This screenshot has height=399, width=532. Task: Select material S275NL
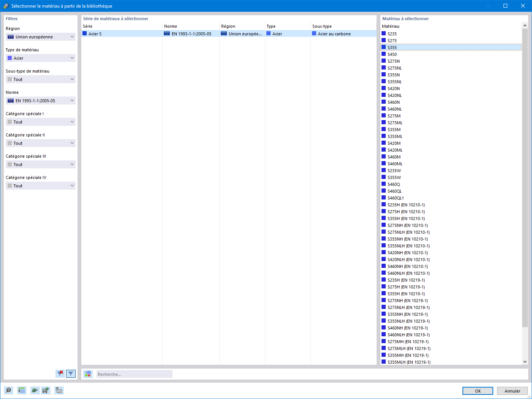coord(451,68)
